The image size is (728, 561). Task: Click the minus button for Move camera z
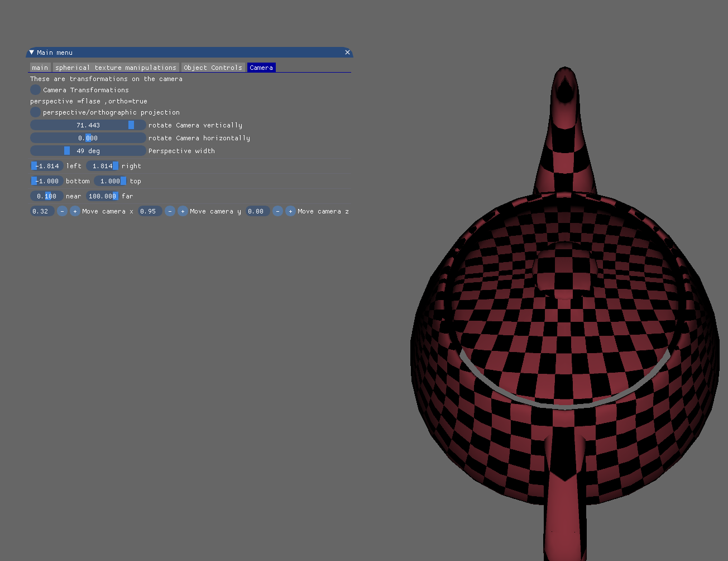(x=277, y=211)
